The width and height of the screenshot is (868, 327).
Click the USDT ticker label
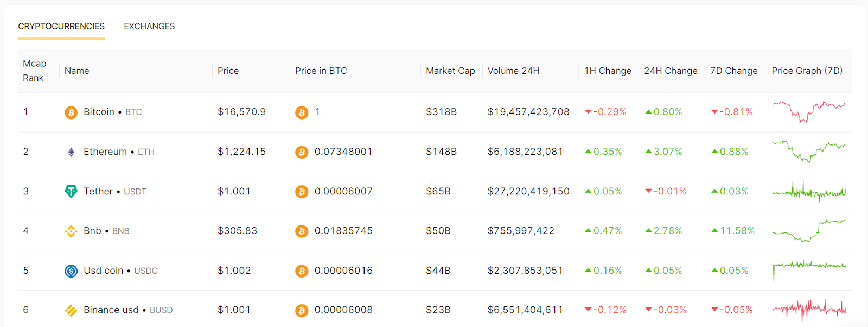coord(135,192)
